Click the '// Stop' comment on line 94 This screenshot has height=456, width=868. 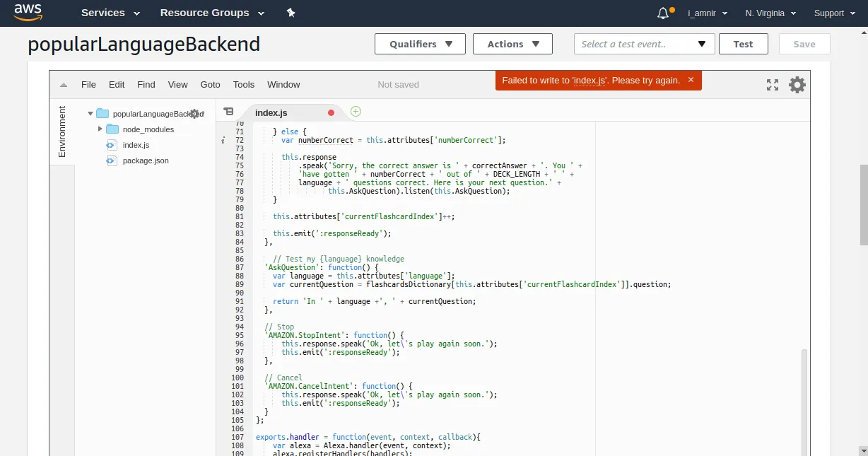(x=279, y=327)
